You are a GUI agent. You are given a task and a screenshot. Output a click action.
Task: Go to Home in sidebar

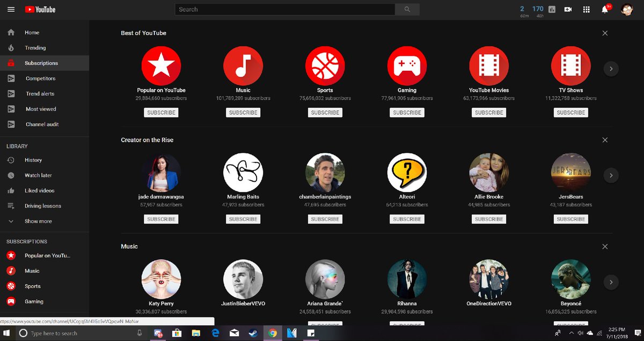point(44,33)
